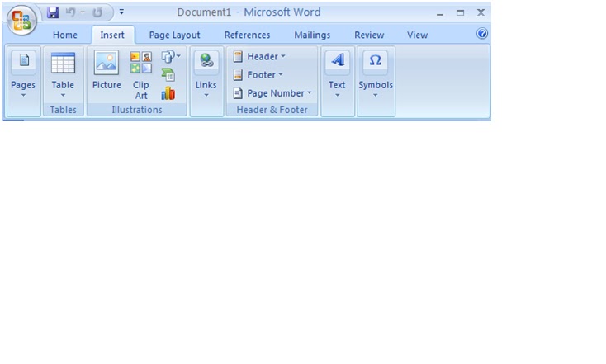The image size is (606, 364).
Task: Open the Review tab
Action: click(x=369, y=35)
